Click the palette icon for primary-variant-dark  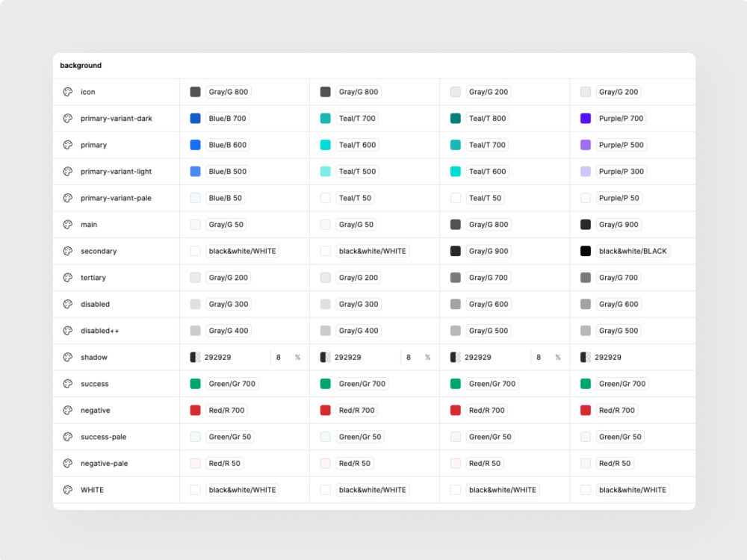68,119
